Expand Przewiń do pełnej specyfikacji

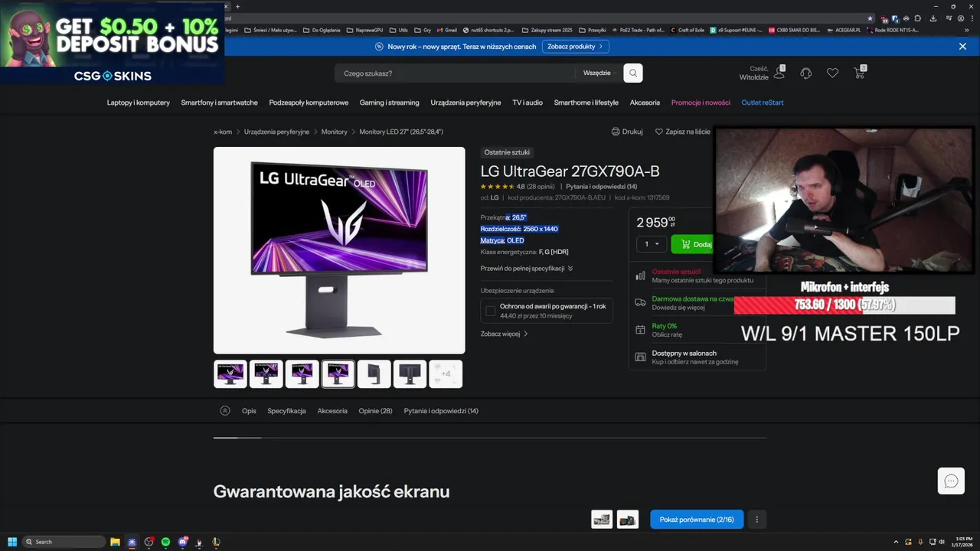[x=527, y=269]
